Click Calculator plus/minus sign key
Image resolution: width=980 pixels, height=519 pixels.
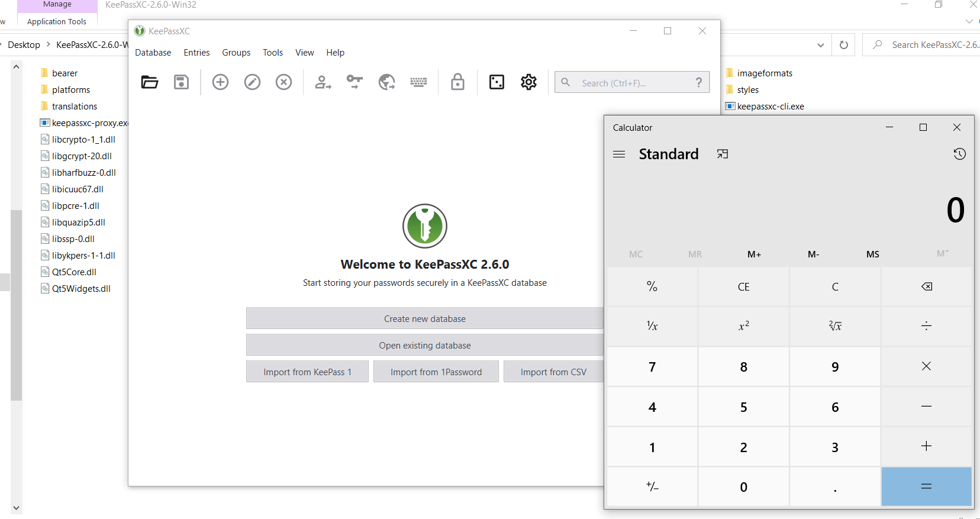(x=652, y=486)
